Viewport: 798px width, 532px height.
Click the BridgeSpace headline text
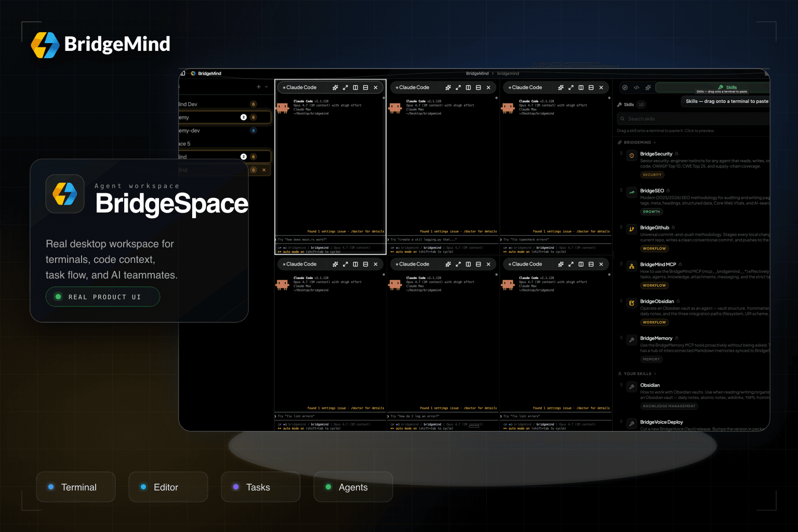171,203
